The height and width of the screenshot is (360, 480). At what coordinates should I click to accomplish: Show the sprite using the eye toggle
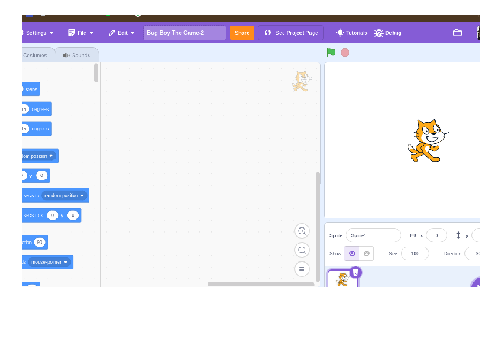[352, 253]
